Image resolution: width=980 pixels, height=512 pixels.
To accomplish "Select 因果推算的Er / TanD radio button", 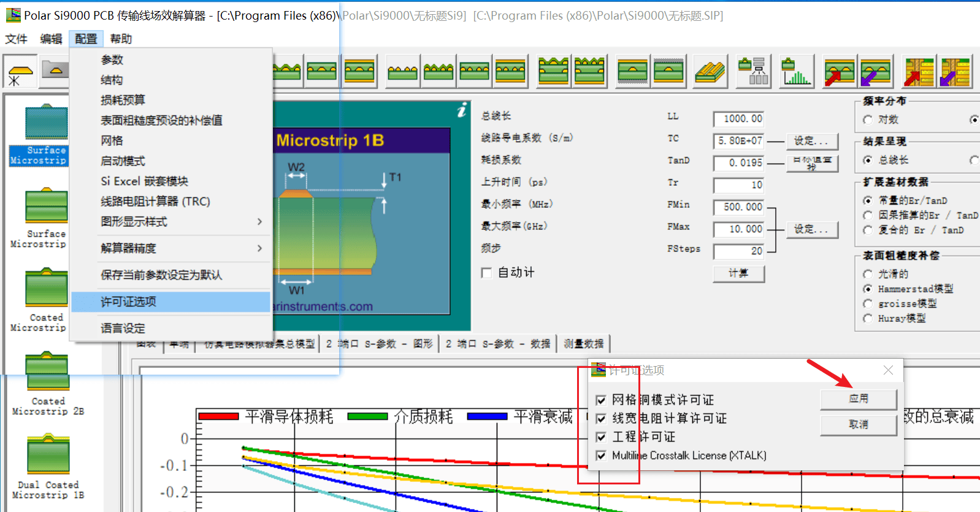I will [867, 215].
